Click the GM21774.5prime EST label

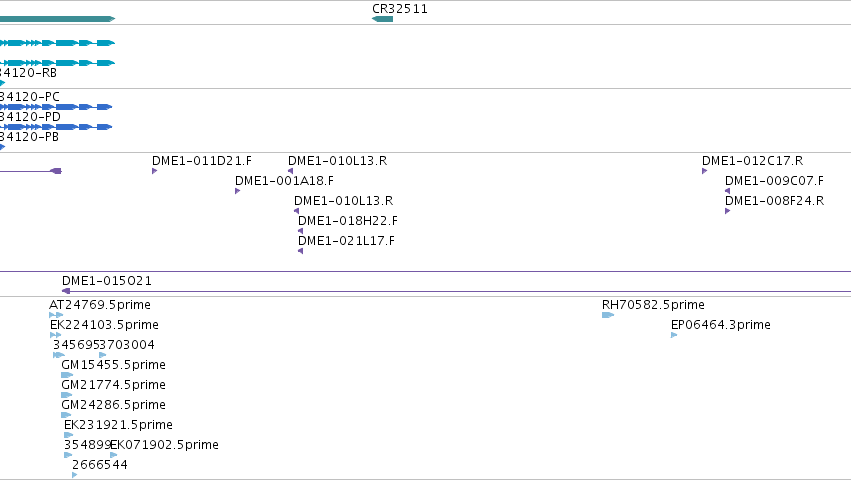point(113,385)
